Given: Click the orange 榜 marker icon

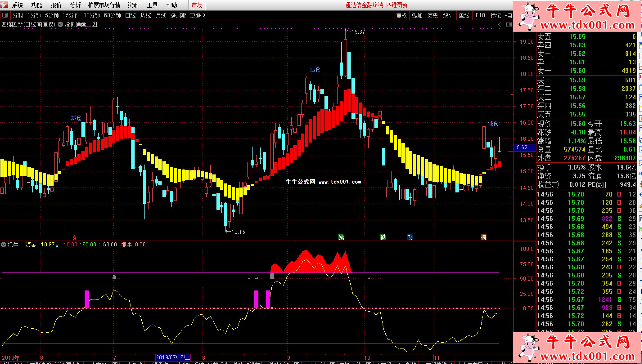Looking at the screenshot, I should [484, 237].
